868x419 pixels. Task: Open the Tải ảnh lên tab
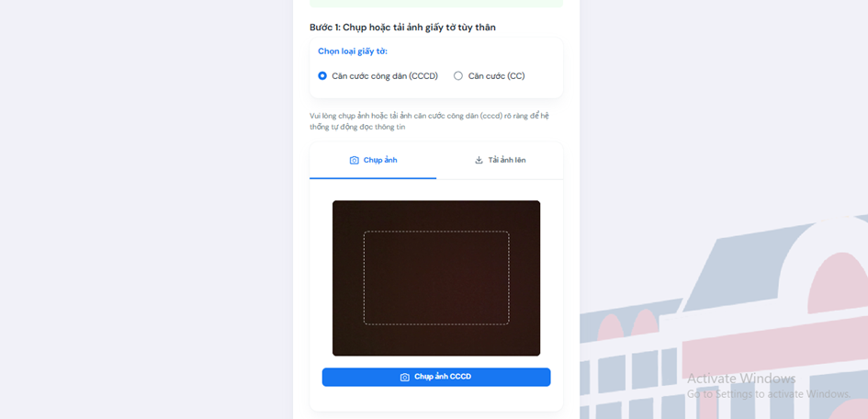tap(500, 161)
